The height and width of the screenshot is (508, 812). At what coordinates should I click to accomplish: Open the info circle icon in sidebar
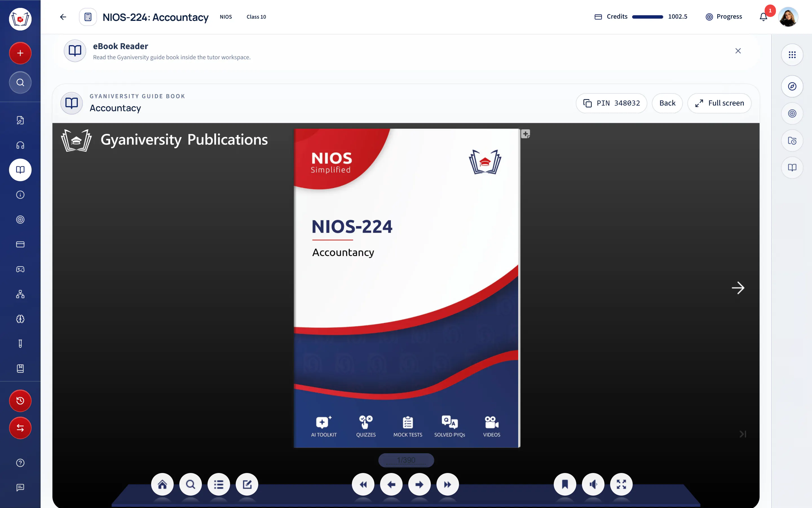[x=20, y=195]
